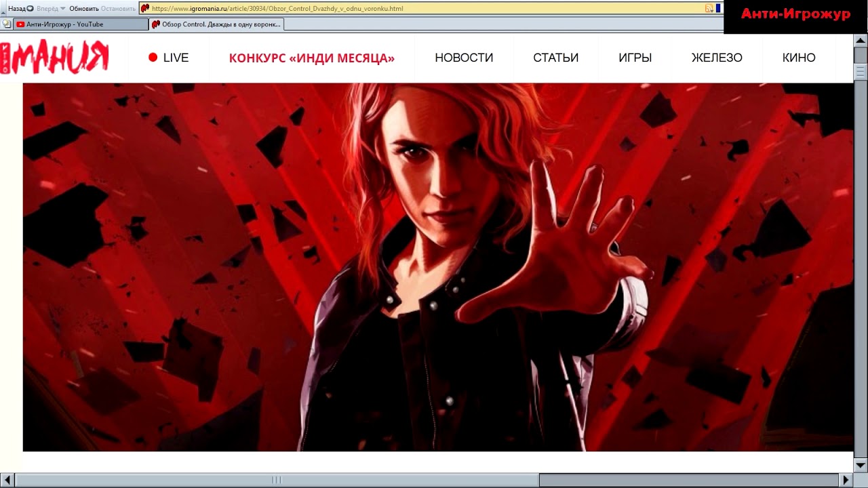Viewport: 868px width, 488px height.
Task: Open the Назад history arrow icon
Action: pyautogui.click(x=30, y=9)
